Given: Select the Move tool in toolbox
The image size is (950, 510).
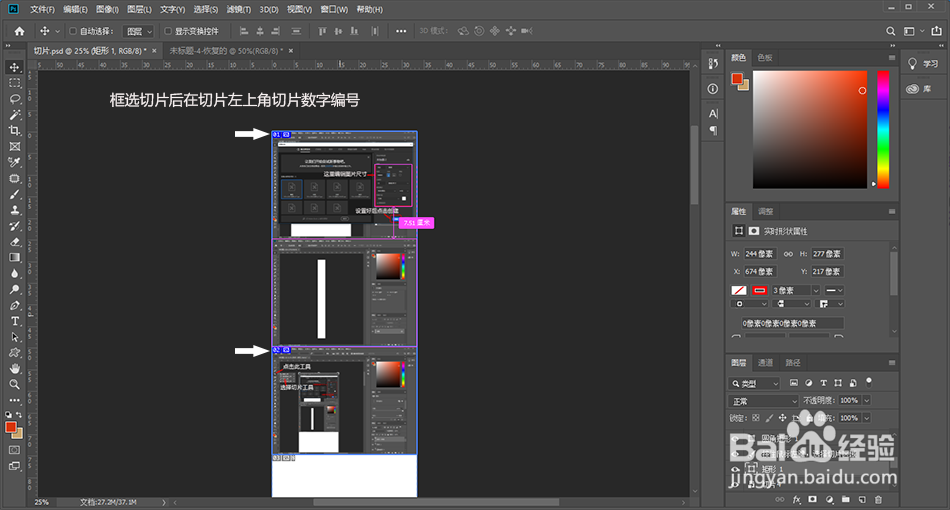Looking at the screenshot, I should (x=15, y=67).
